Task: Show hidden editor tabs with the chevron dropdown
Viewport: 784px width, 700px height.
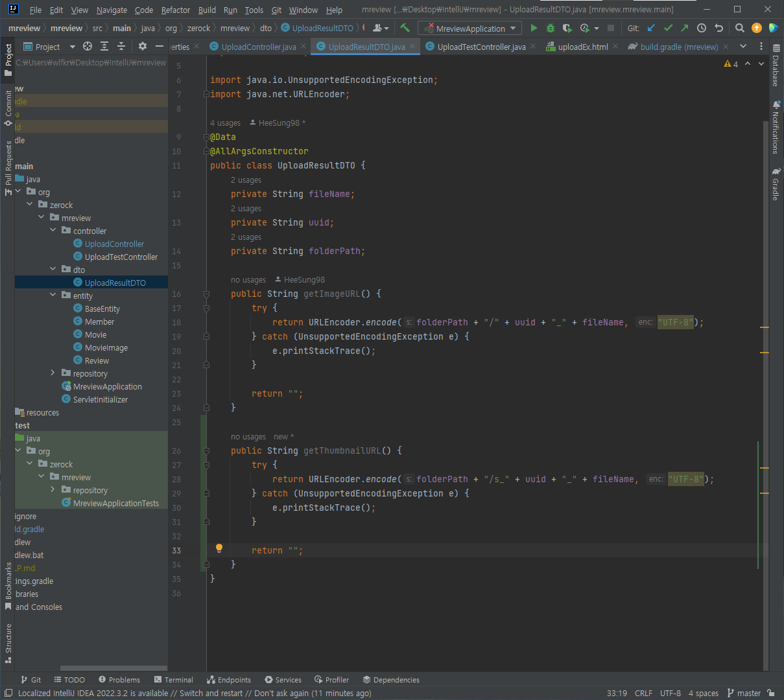Action: coord(743,47)
